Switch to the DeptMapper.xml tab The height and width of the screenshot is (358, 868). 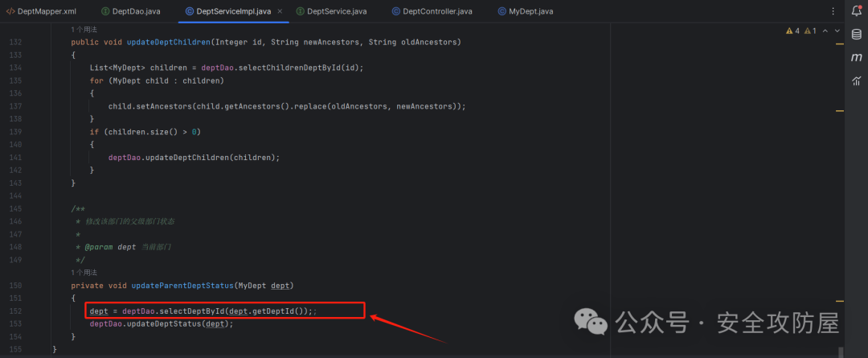click(41, 11)
